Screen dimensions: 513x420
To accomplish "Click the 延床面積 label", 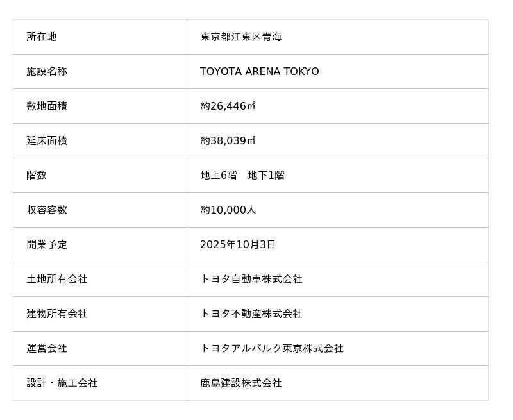I will 47,140.
